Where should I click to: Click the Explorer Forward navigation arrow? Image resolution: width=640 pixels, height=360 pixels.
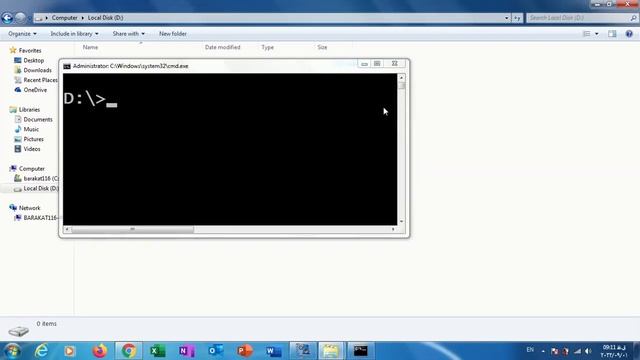20,18
